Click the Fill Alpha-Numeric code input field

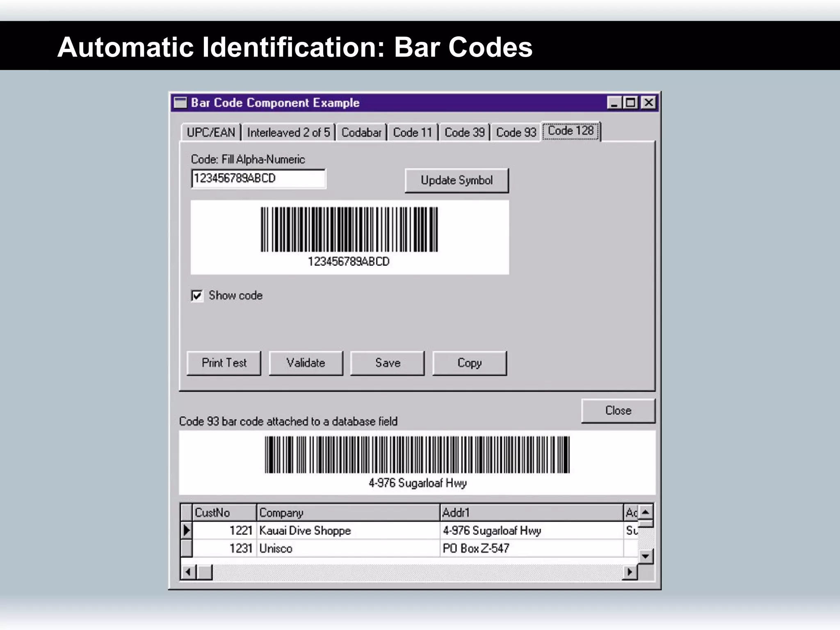[258, 178]
